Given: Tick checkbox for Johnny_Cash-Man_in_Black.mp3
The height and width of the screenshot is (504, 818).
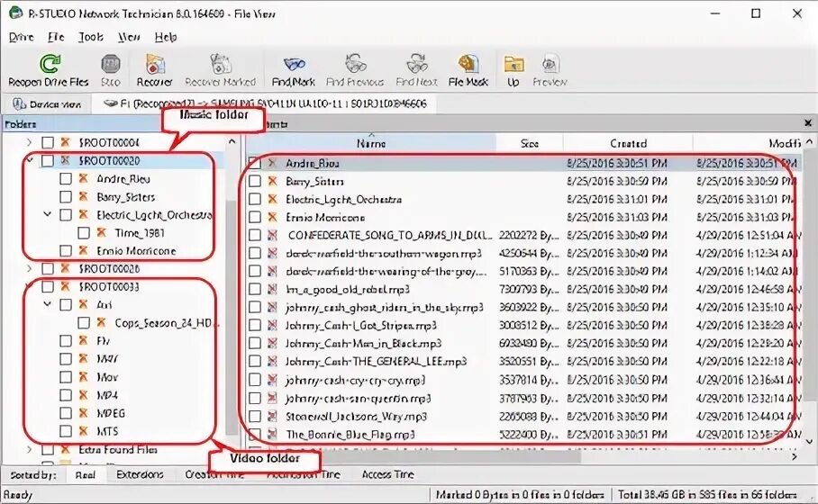Looking at the screenshot, I should (x=255, y=344).
